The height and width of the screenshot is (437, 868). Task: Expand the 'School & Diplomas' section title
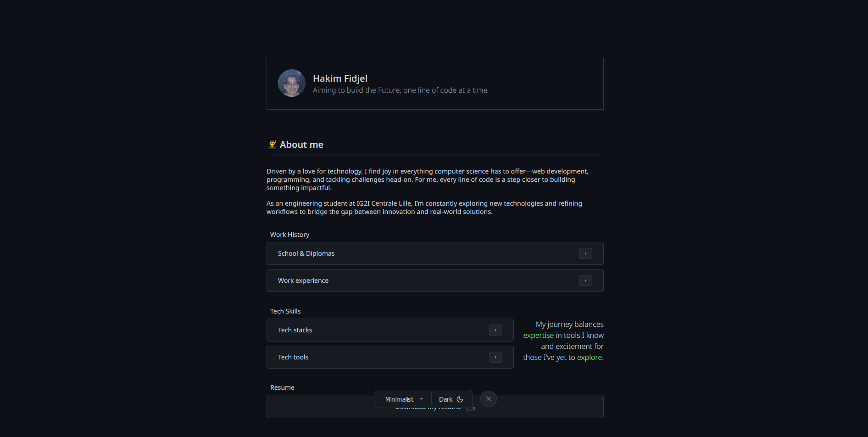coord(306,253)
